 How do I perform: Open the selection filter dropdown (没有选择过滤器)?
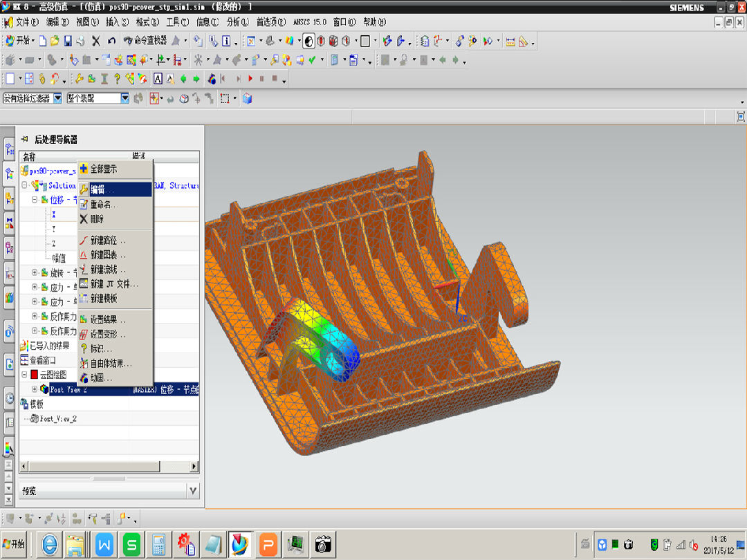click(x=57, y=99)
